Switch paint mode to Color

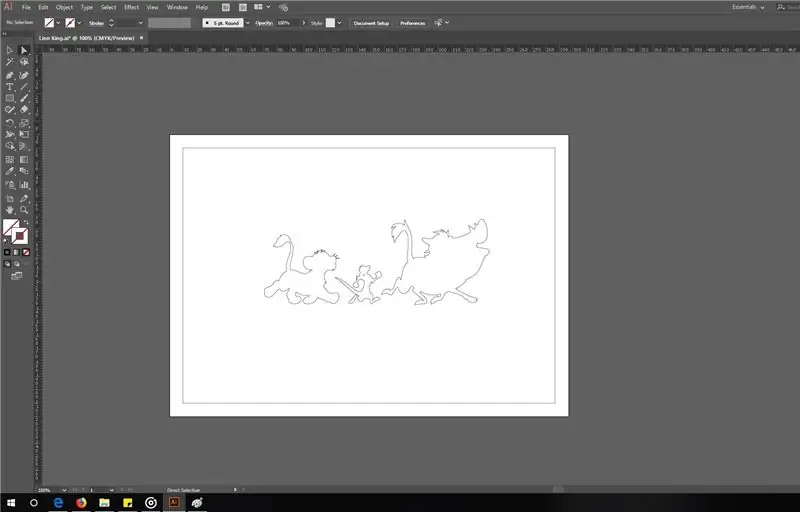(7, 252)
